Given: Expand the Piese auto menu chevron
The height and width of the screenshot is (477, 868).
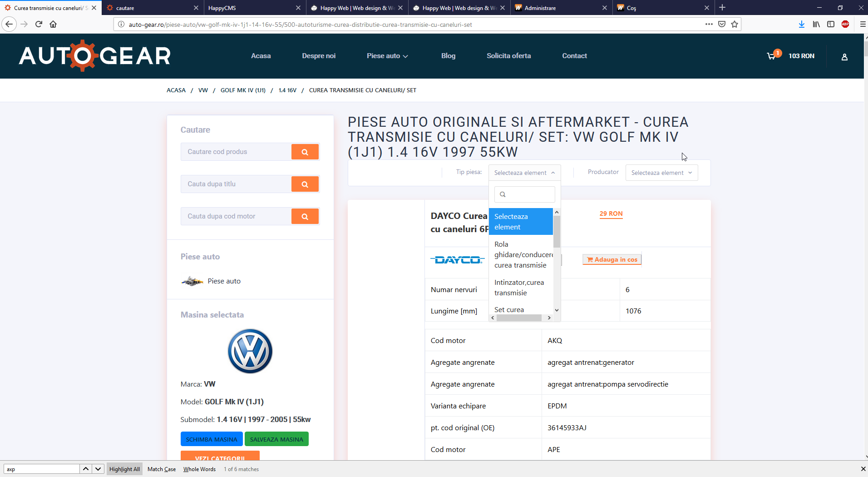Looking at the screenshot, I should (x=405, y=56).
